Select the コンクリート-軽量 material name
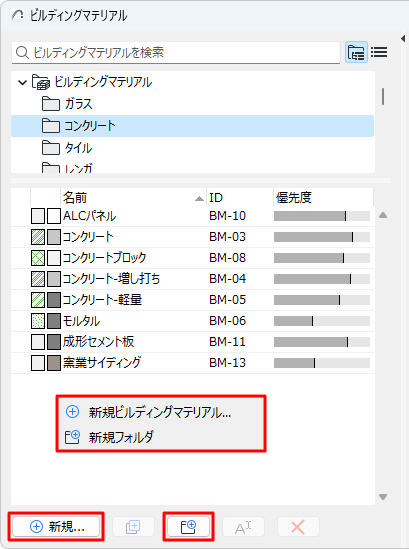Image resolution: width=409 pixels, height=549 pixels. click(102, 300)
